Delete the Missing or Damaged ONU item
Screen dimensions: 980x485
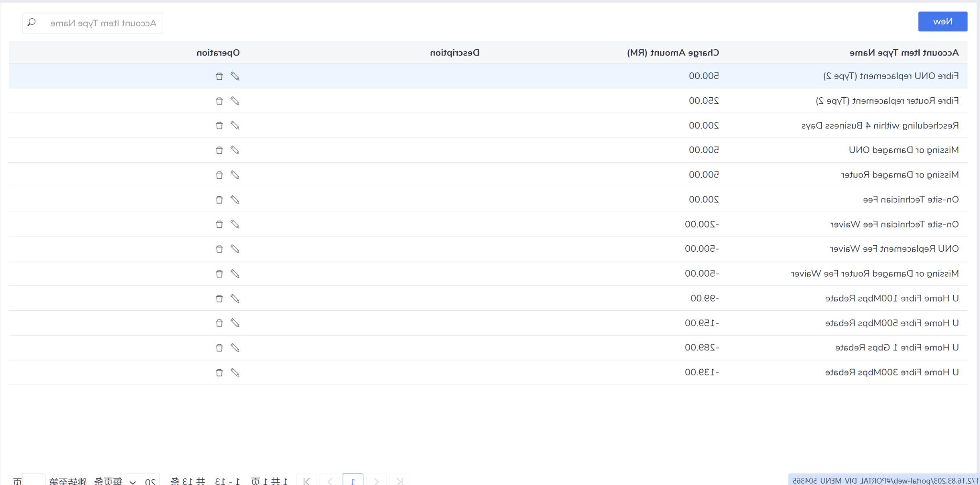pos(219,150)
